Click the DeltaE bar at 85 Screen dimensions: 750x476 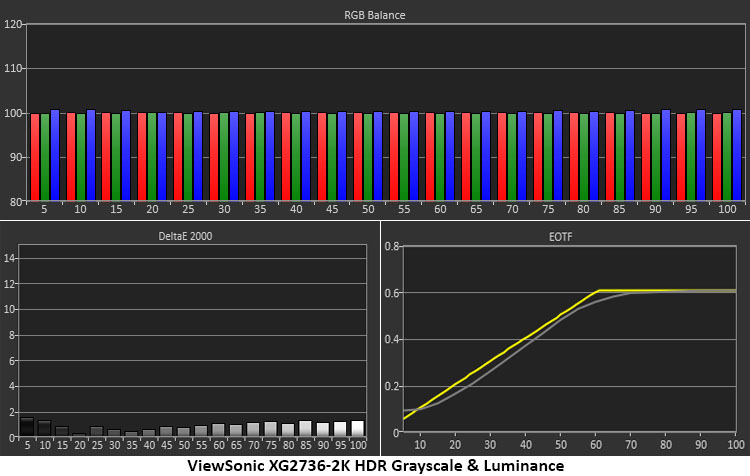pyautogui.click(x=305, y=429)
